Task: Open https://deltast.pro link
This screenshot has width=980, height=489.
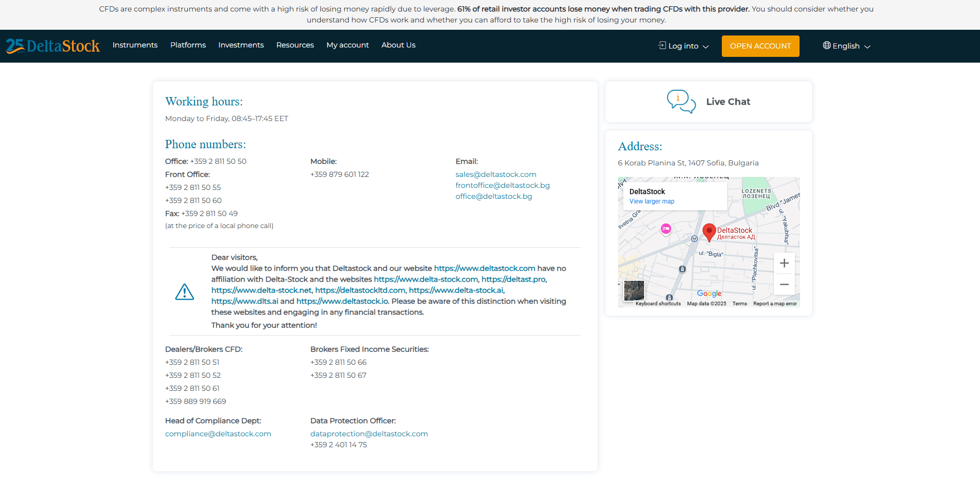Action: [x=513, y=279]
